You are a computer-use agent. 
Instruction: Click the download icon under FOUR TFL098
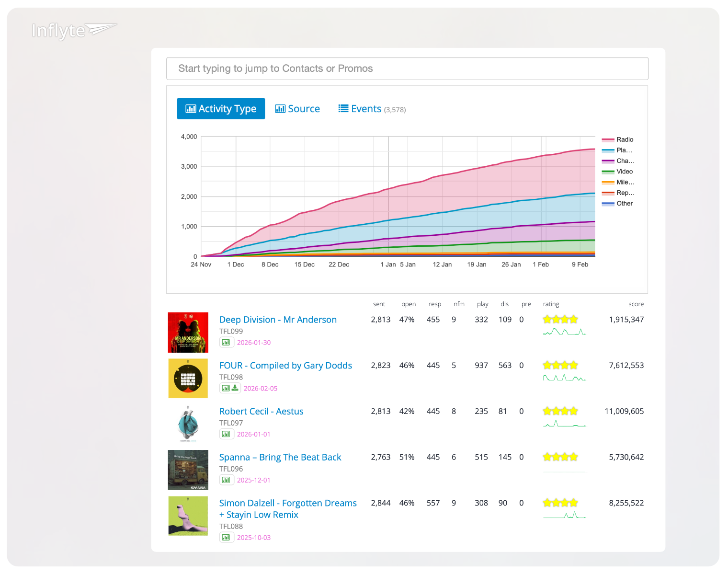pyautogui.click(x=235, y=389)
